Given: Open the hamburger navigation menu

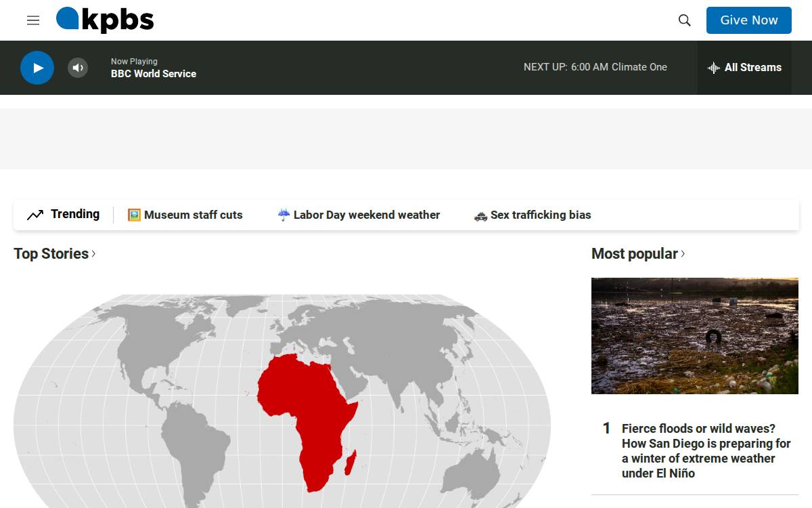Looking at the screenshot, I should tap(33, 20).
